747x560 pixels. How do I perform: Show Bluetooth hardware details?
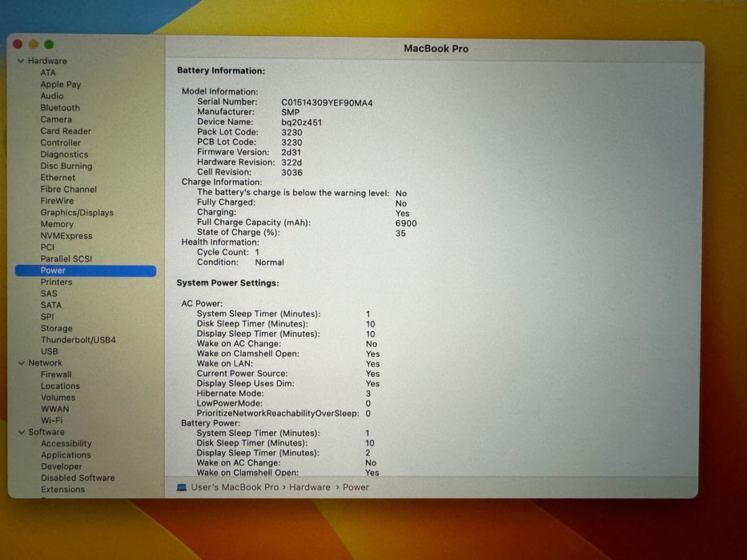tap(60, 108)
